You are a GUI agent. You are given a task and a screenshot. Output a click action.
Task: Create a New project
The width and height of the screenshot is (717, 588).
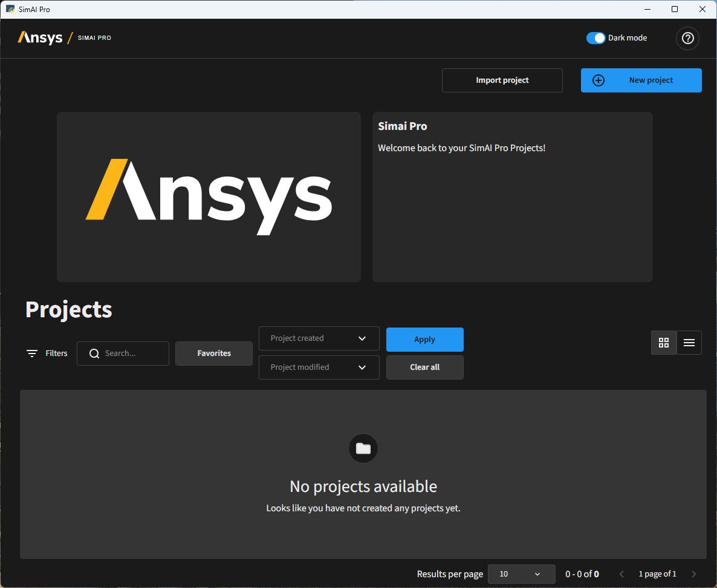pos(641,80)
